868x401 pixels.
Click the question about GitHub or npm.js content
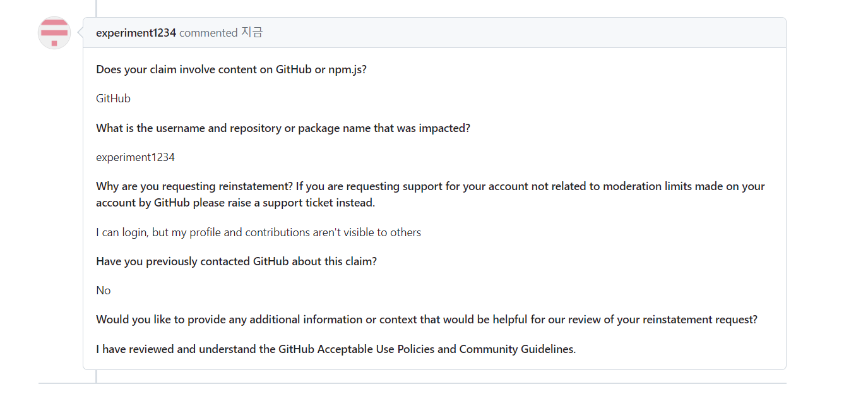231,69
